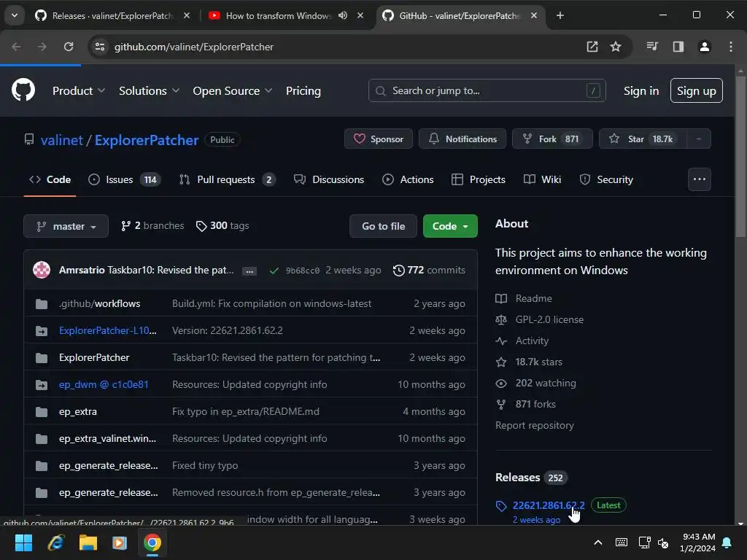
Task: Open the ep_extra folder
Action: (77, 411)
